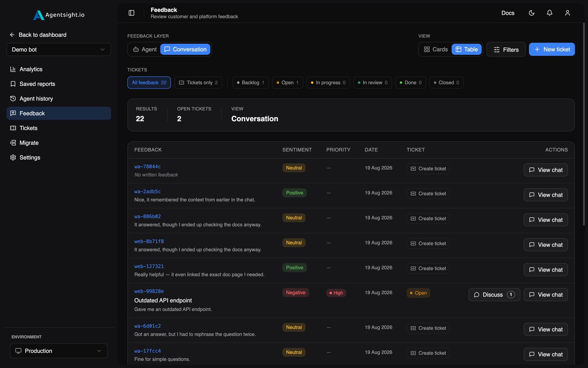View chat for wa-886b02 row
Screen dimensions: 588x368
click(546, 220)
